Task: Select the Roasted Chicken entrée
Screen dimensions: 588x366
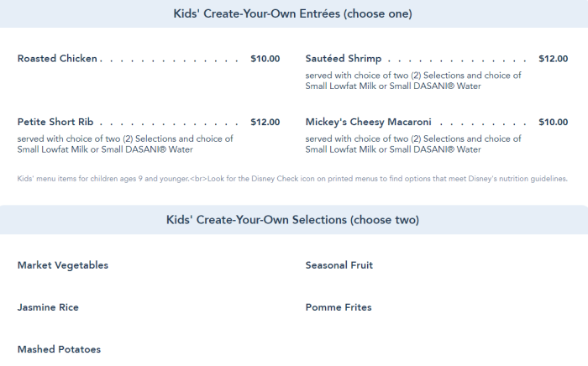Action: (57, 59)
